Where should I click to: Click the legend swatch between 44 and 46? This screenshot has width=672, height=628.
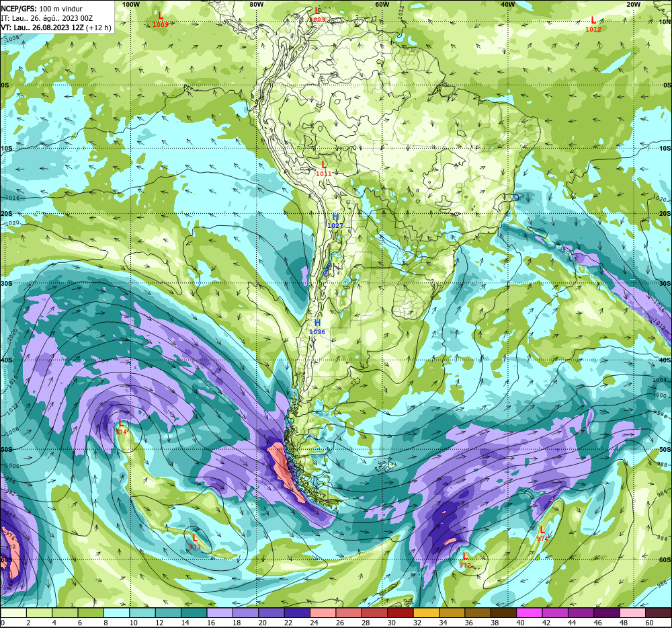(581, 613)
